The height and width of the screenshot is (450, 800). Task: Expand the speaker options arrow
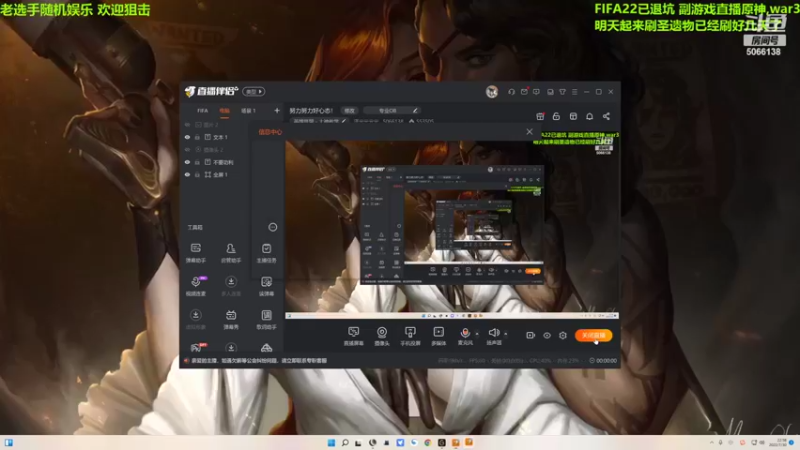pos(506,334)
